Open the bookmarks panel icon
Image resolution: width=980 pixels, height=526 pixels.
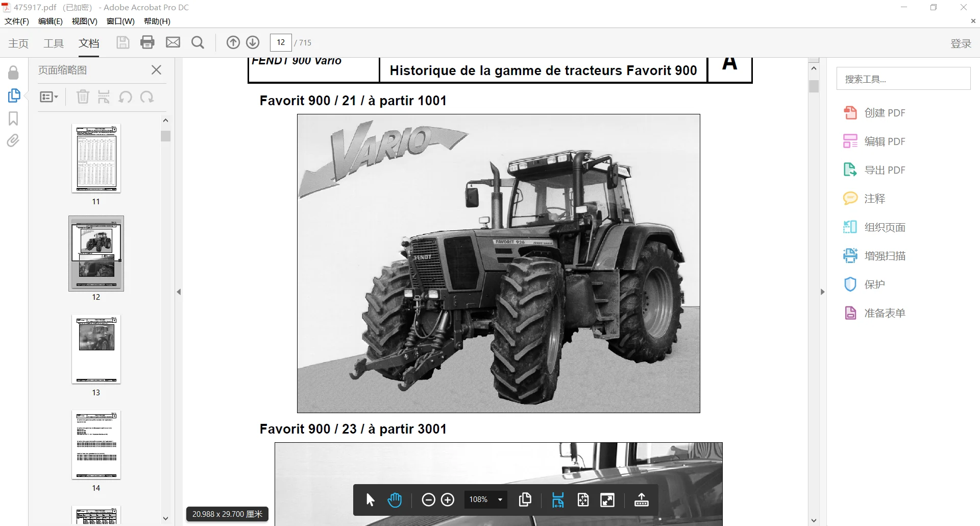pyautogui.click(x=14, y=118)
